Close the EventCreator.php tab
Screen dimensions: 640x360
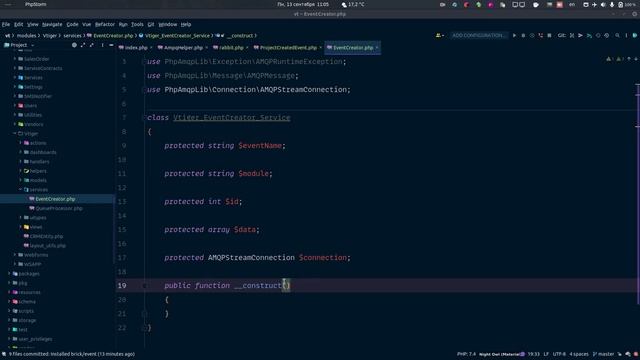[x=377, y=48]
